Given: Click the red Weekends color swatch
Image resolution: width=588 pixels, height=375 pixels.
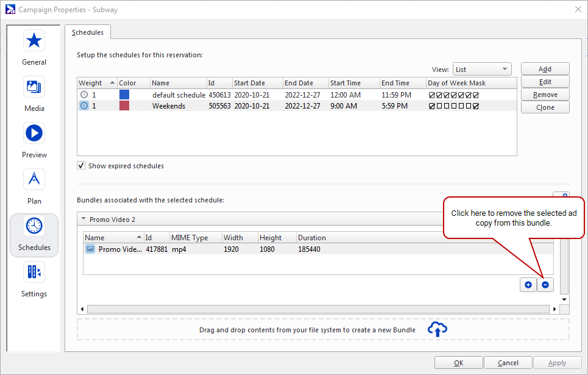Looking at the screenshot, I should 124,106.
